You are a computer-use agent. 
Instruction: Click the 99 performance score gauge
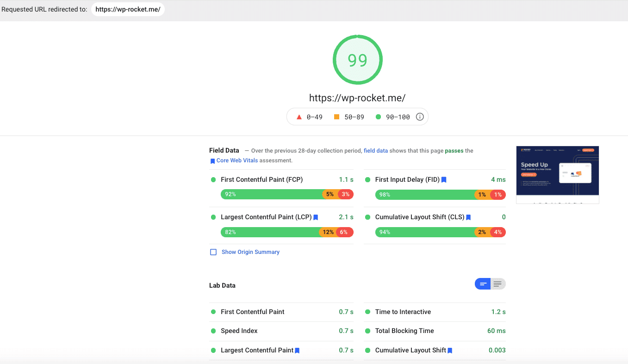point(358,60)
